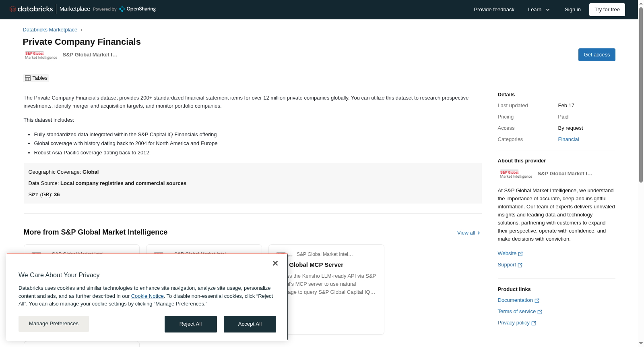Click the external link icon beside Website
The height and width of the screenshot is (347, 644).
point(520,254)
